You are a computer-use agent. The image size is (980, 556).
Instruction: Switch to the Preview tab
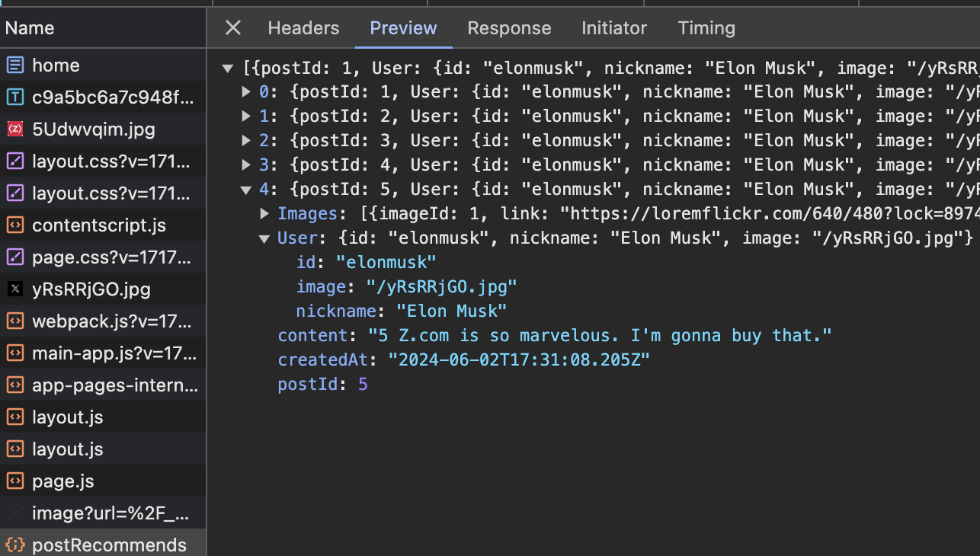(403, 28)
